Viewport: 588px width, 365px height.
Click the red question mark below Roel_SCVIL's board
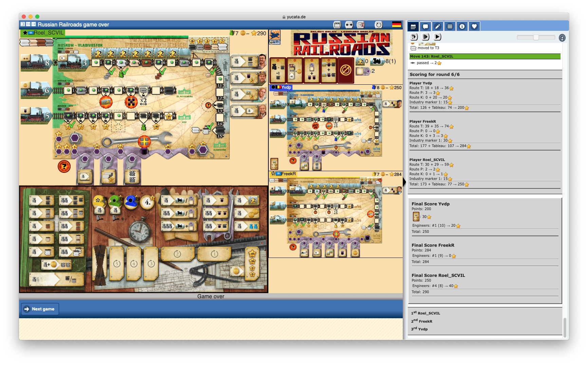coord(64,166)
